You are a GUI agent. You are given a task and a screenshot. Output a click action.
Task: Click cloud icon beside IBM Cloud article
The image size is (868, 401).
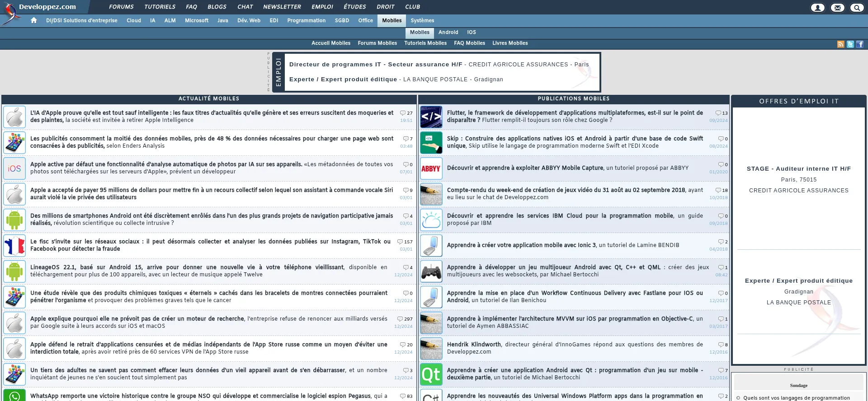point(431,220)
